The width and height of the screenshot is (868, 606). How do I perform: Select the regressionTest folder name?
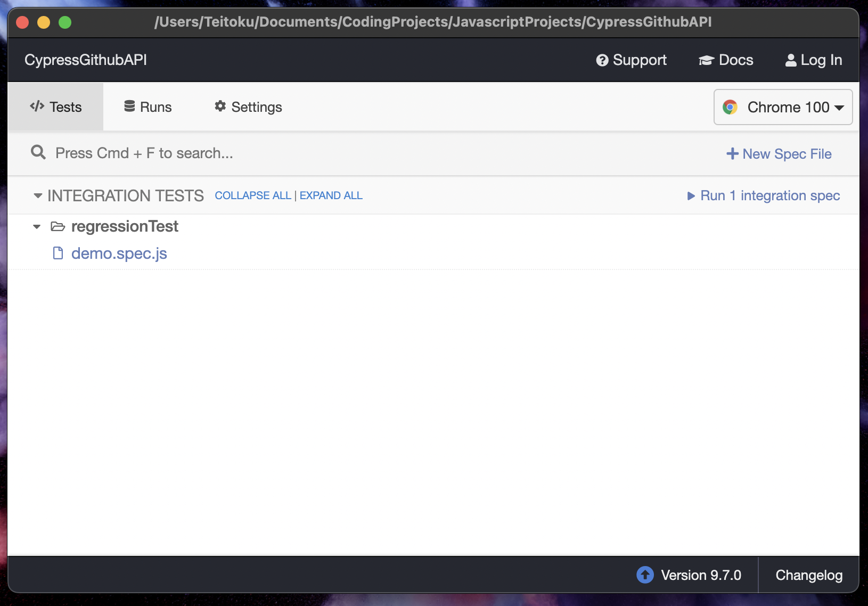click(x=125, y=226)
